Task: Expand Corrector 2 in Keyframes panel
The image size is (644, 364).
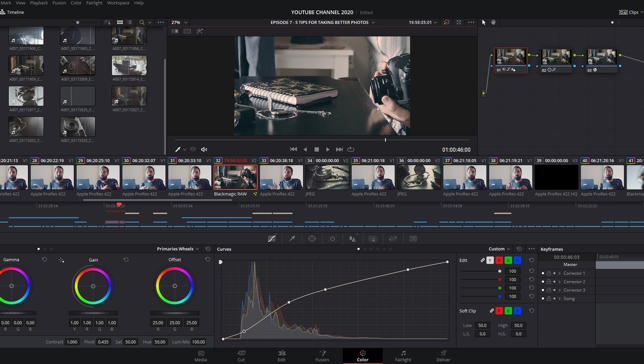Action: click(559, 281)
